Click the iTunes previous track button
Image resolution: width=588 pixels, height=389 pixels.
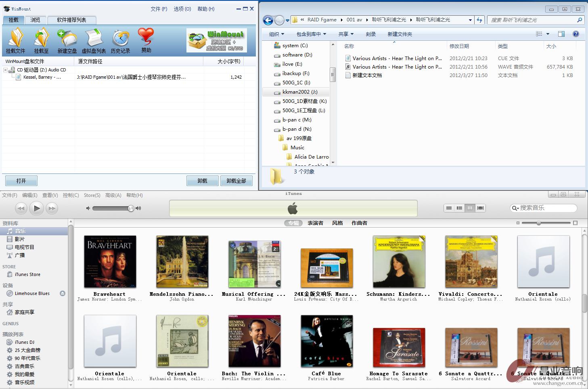(x=21, y=208)
